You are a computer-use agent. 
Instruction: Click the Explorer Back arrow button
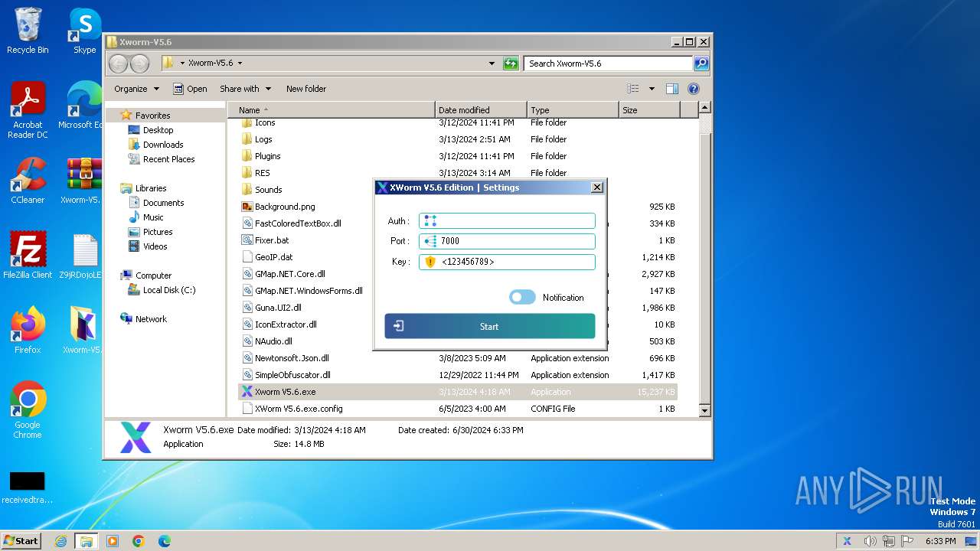click(119, 64)
